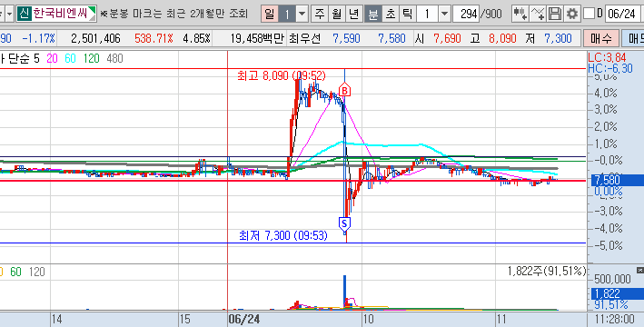Select the 주 (weekly) chart period
Viewport: 644px width, 327px height.
[x=319, y=15]
